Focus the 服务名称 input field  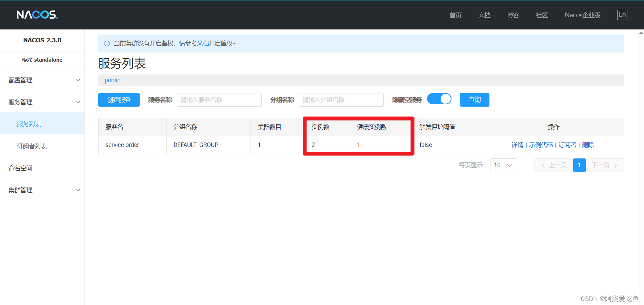click(219, 100)
